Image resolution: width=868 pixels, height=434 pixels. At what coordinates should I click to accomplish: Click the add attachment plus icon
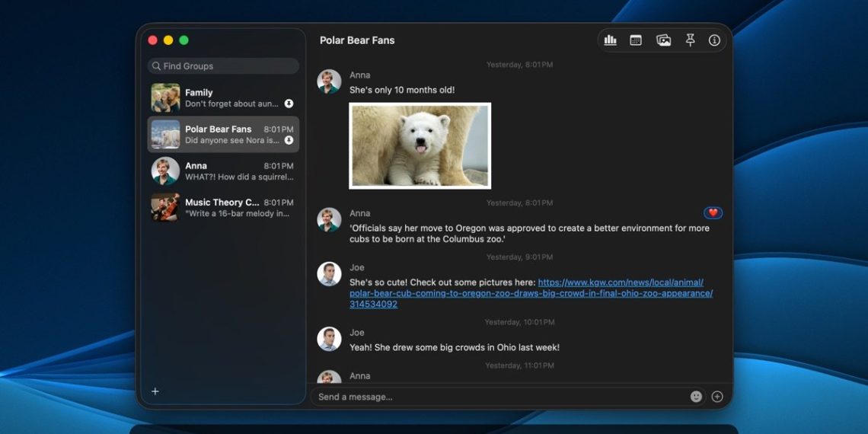coord(716,397)
